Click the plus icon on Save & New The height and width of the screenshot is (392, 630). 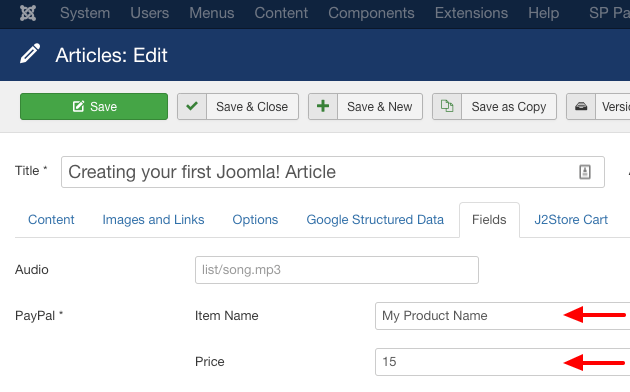tap(323, 106)
